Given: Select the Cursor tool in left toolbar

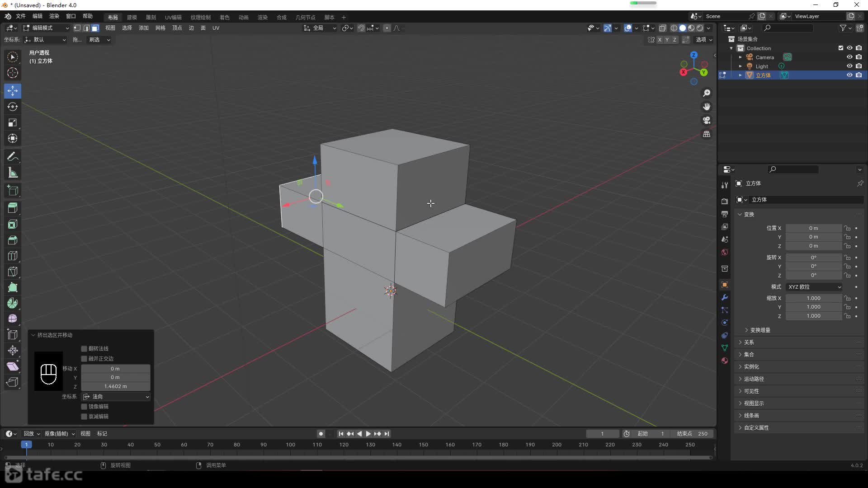Looking at the screenshot, I should click(13, 73).
